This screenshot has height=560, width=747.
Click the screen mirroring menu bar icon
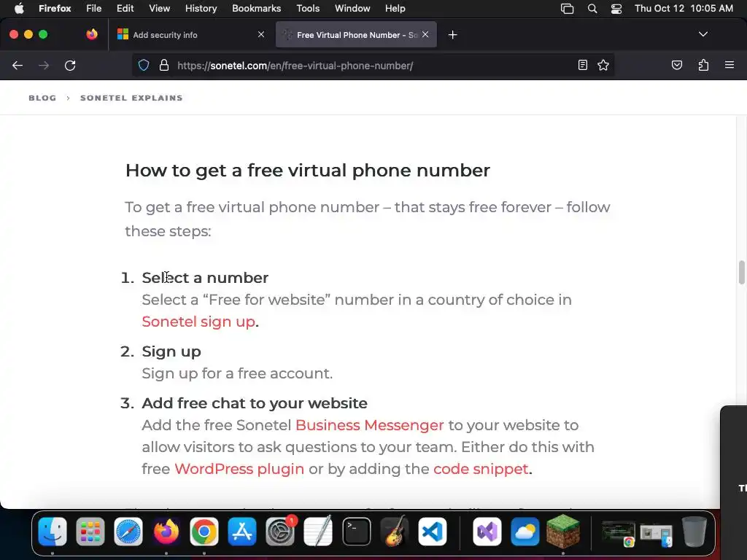click(567, 9)
